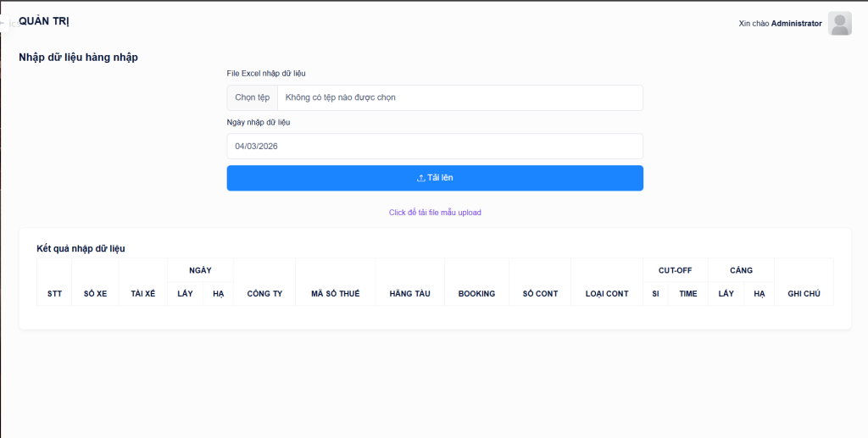Image resolution: width=868 pixels, height=438 pixels.
Task: Click the STT column header
Action: [54, 293]
